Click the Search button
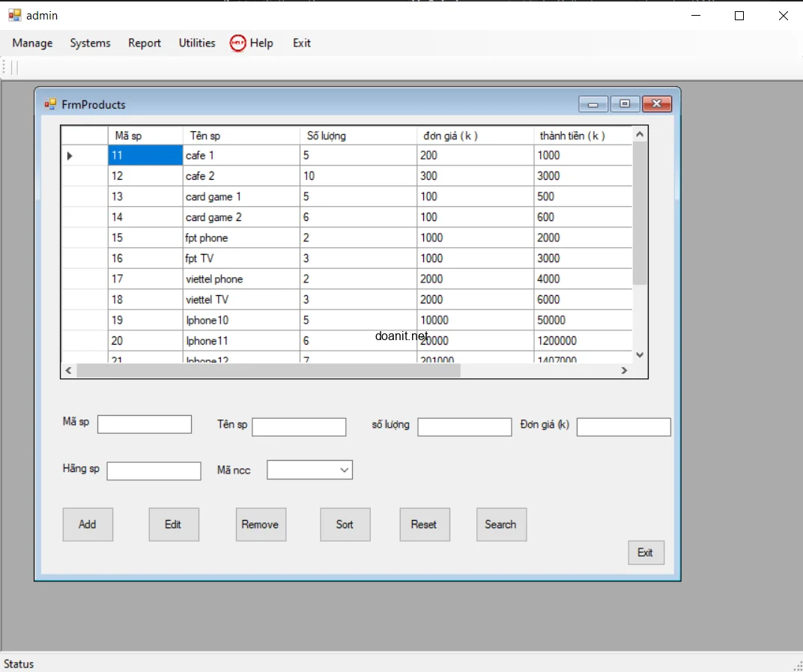The height and width of the screenshot is (672, 803). point(501,524)
